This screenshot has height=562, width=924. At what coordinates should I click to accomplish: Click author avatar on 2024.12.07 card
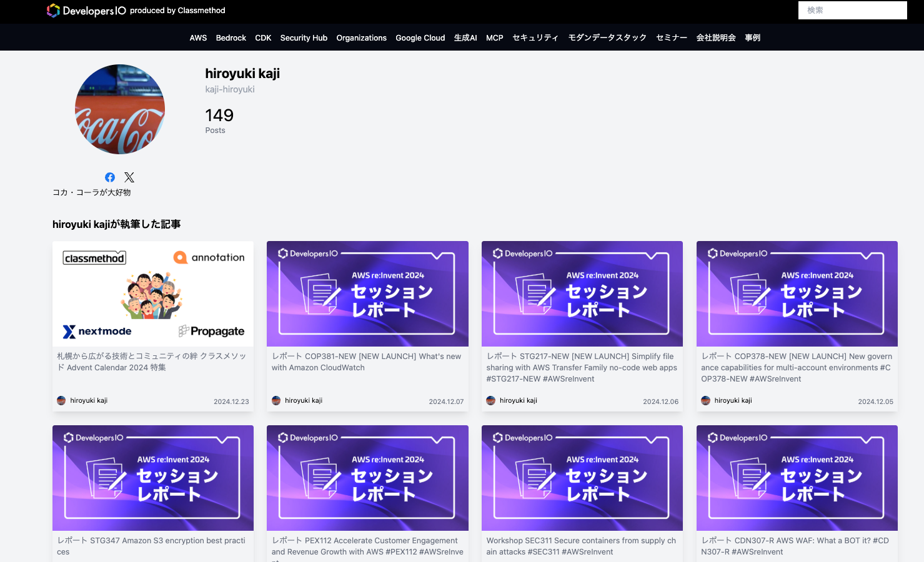276,401
